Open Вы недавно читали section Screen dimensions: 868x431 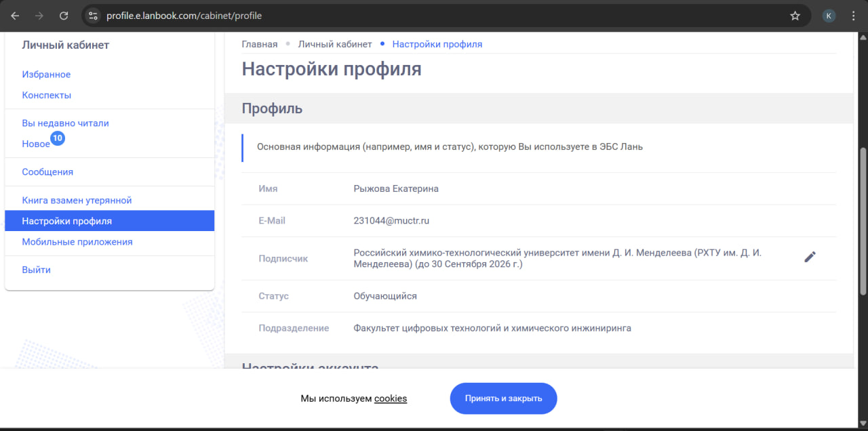[x=66, y=123]
